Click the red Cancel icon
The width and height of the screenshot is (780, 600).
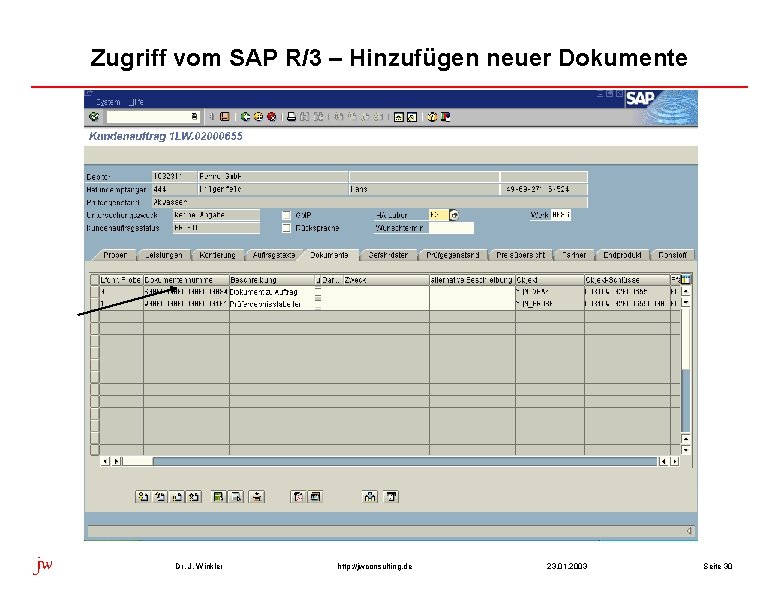pyautogui.click(x=272, y=117)
